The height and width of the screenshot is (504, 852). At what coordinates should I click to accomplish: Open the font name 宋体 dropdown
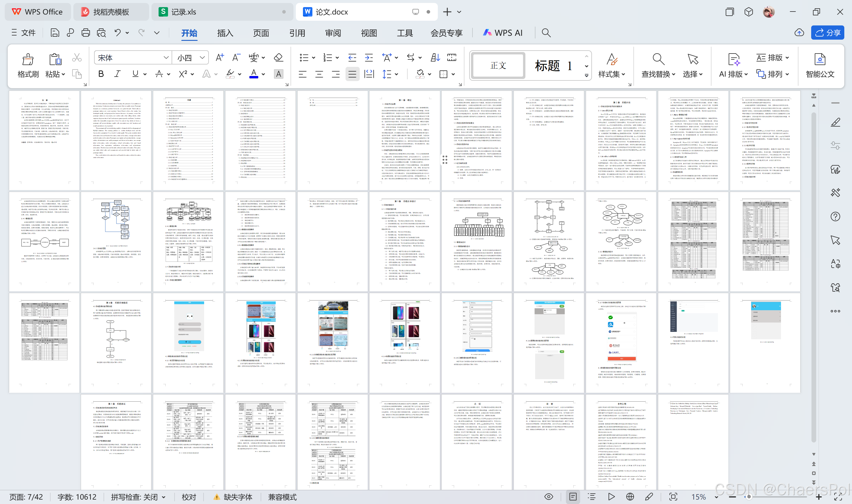coord(166,58)
